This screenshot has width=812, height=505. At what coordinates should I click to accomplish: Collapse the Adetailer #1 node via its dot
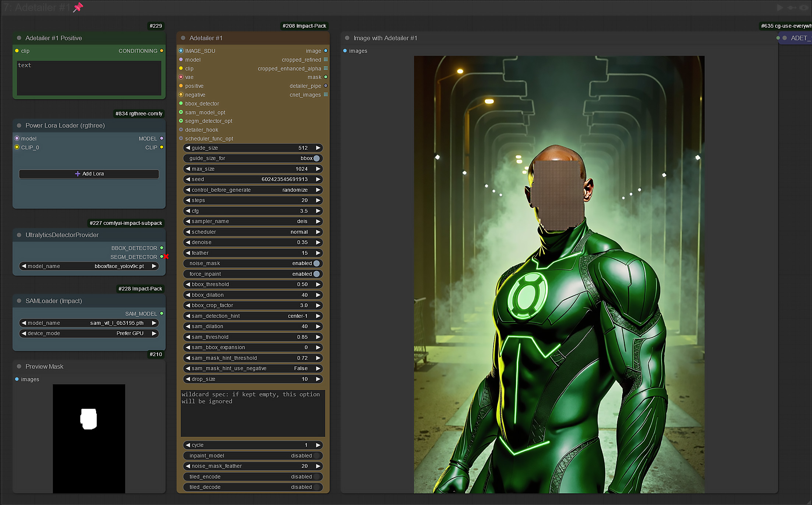click(x=183, y=38)
